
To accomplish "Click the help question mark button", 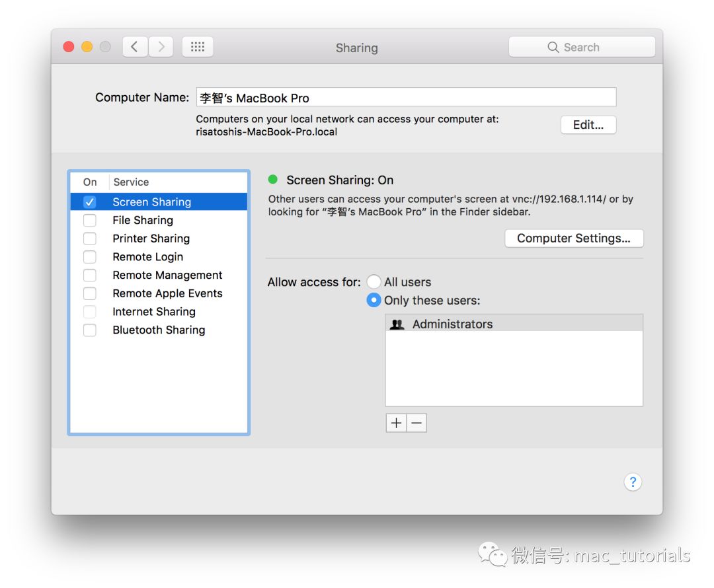I will click(x=632, y=482).
